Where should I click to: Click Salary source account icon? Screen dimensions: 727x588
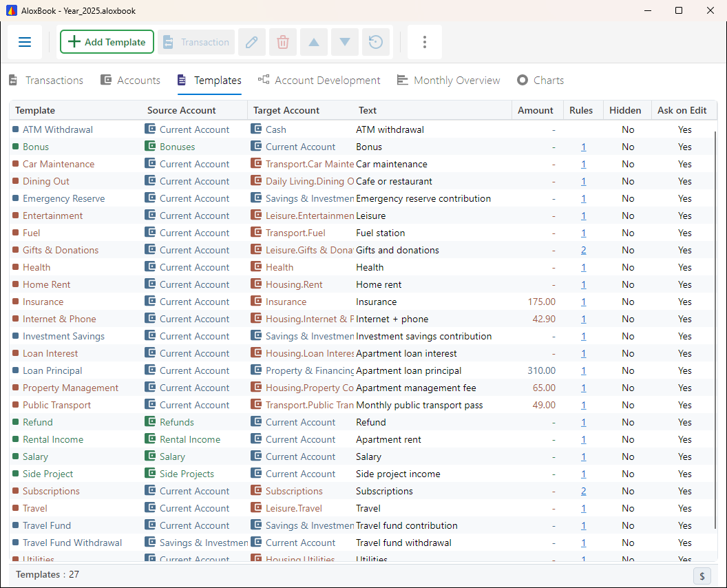[x=150, y=456]
